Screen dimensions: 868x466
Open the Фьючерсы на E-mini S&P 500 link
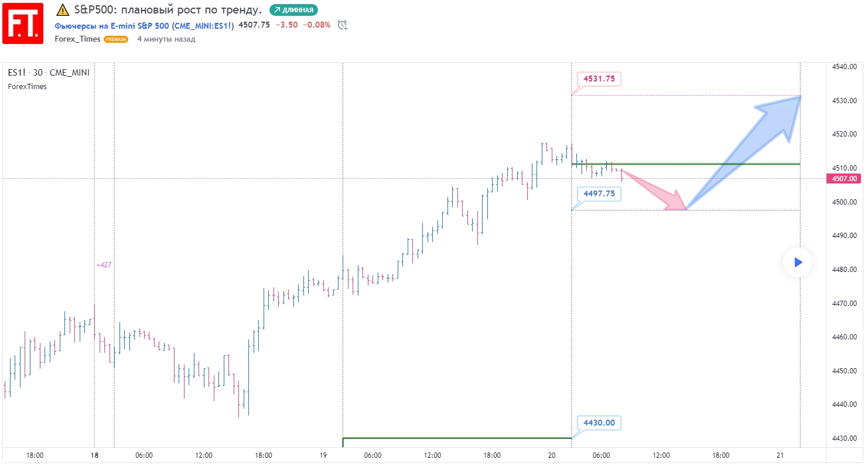144,25
